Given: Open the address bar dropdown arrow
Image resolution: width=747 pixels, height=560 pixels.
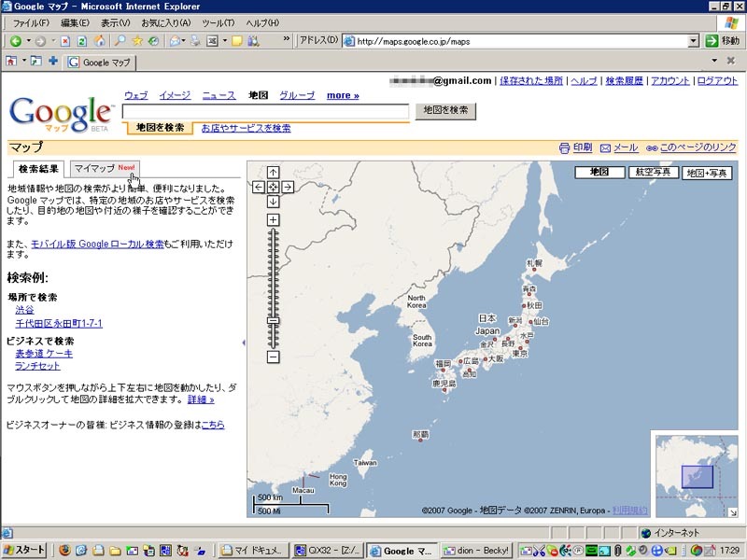Looking at the screenshot, I should [694, 41].
